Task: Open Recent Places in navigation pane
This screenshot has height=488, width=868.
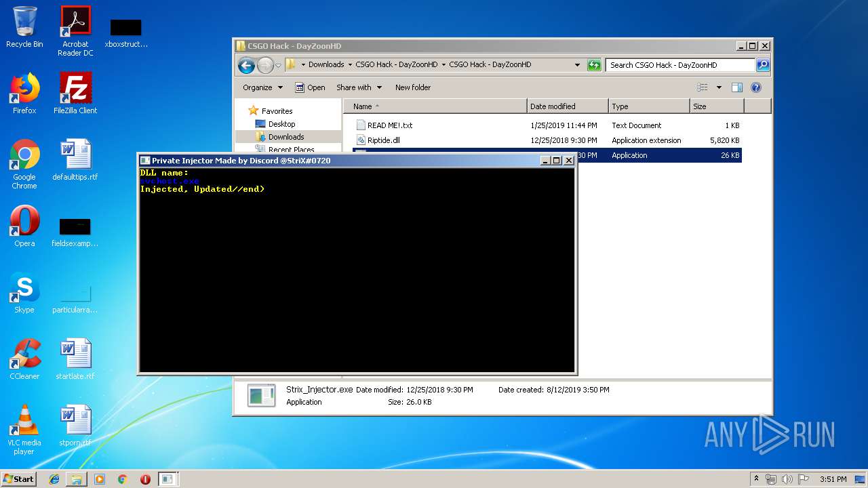Action: coord(285,150)
